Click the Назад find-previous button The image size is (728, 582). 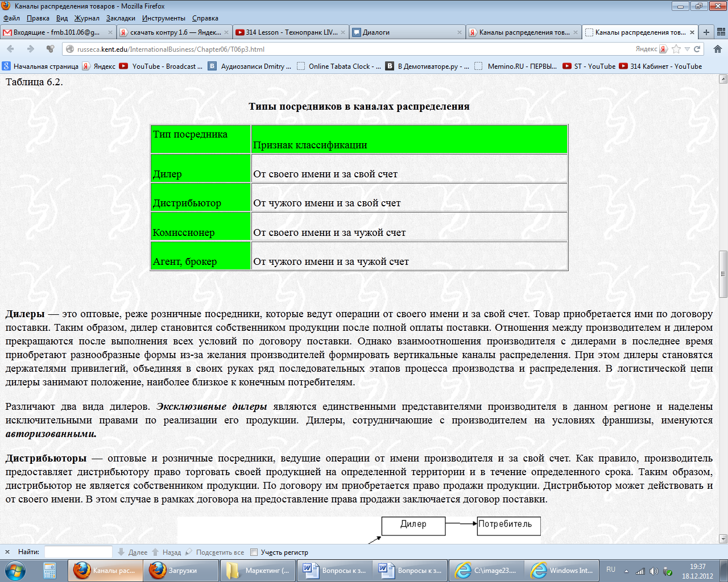(x=166, y=552)
